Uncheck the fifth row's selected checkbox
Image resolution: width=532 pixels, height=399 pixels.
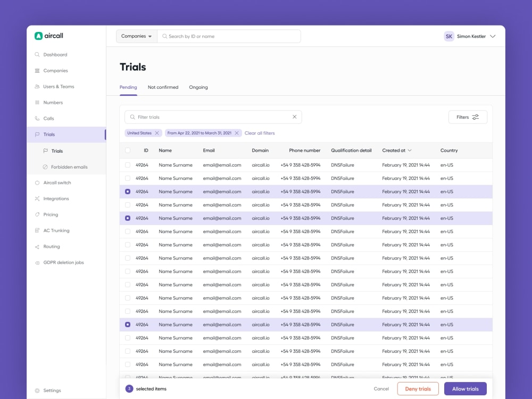tap(128, 218)
